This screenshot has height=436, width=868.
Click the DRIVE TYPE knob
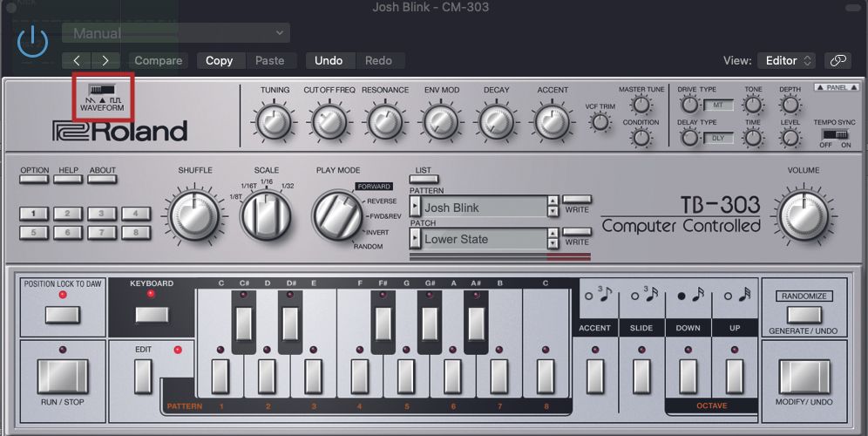coord(689,104)
